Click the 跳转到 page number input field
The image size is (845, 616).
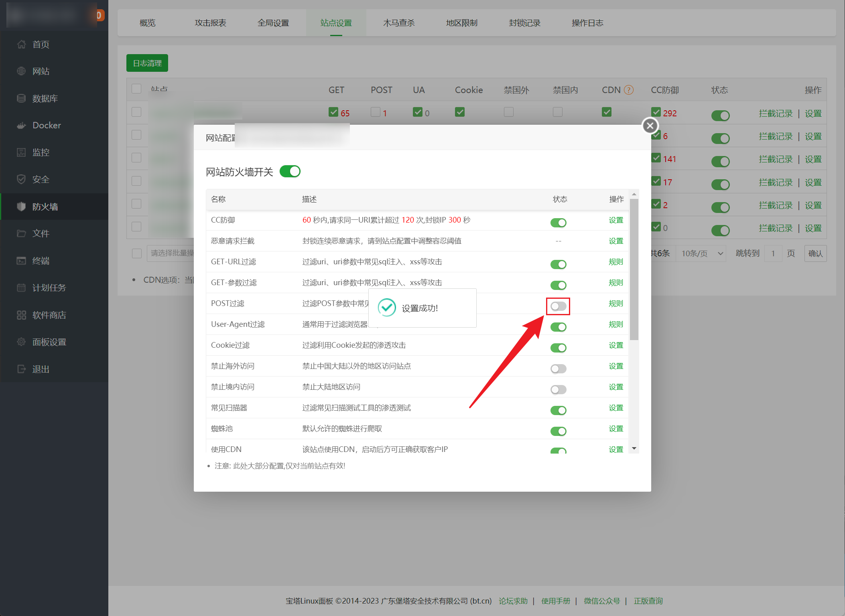pos(773,253)
